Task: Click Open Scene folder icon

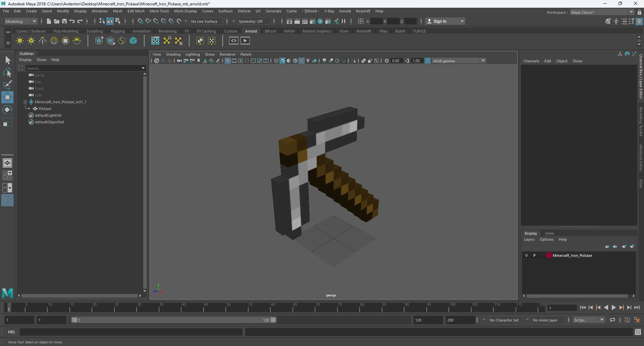Action: coord(57,21)
